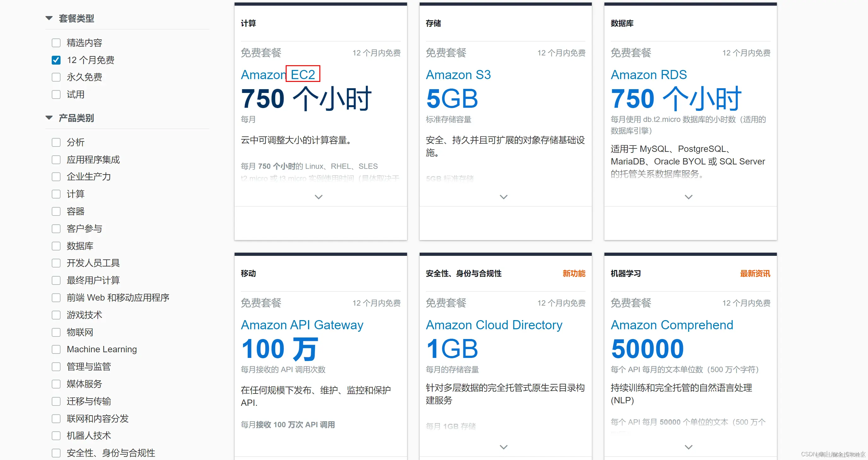
Task: Click the 标准存储容量 text on S3 card
Action: [448, 119]
